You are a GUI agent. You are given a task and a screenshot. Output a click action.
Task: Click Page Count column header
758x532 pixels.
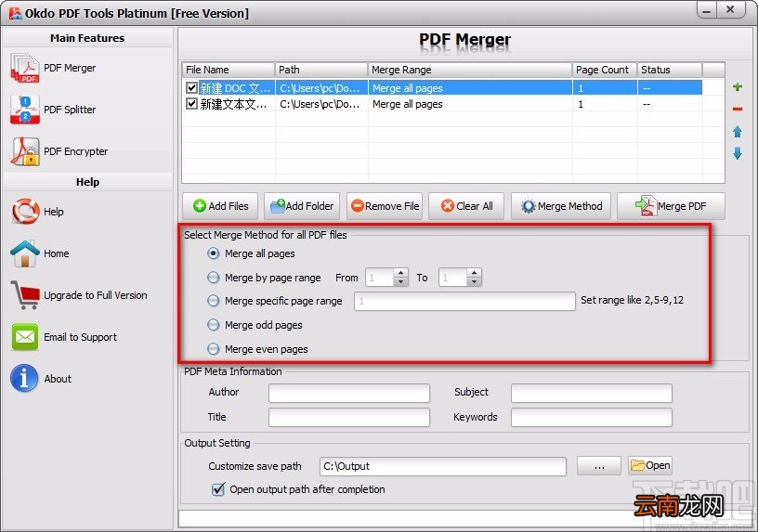tap(605, 70)
